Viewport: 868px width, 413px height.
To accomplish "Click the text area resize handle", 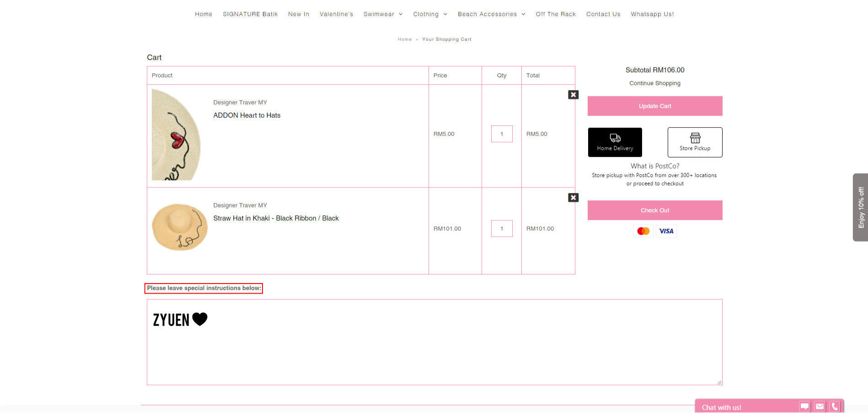I will click(719, 382).
